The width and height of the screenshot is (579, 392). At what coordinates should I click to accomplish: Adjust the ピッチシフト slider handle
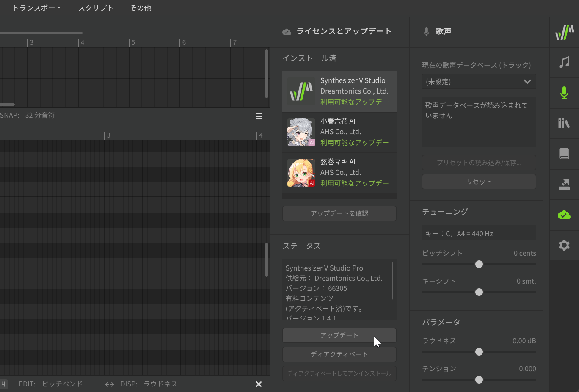pyautogui.click(x=479, y=264)
